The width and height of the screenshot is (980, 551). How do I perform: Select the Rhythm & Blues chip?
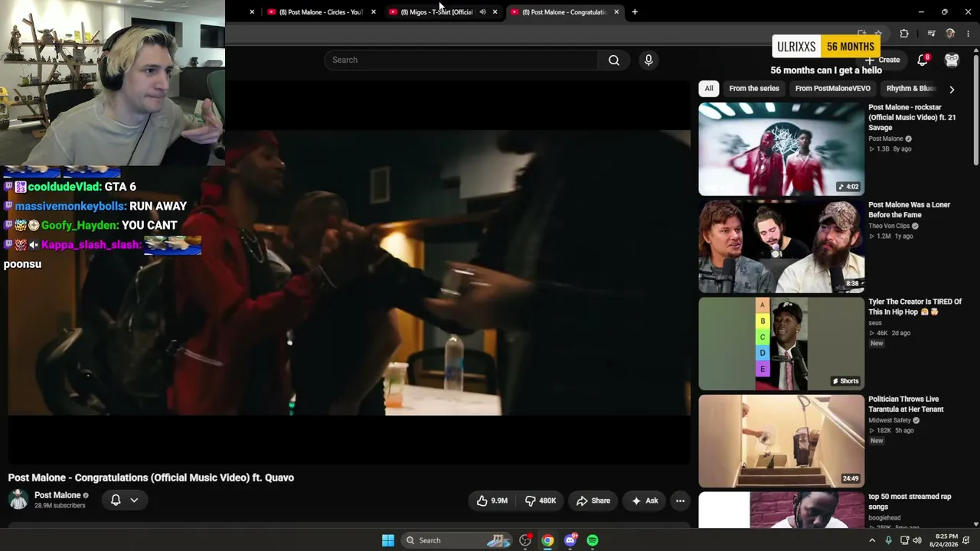[910, 89]
